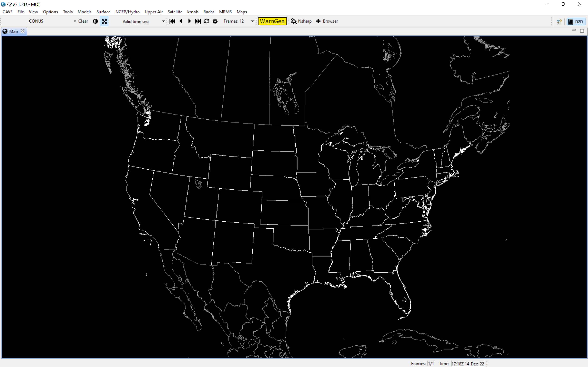Select the Map tab

click(x=13, y=31)
